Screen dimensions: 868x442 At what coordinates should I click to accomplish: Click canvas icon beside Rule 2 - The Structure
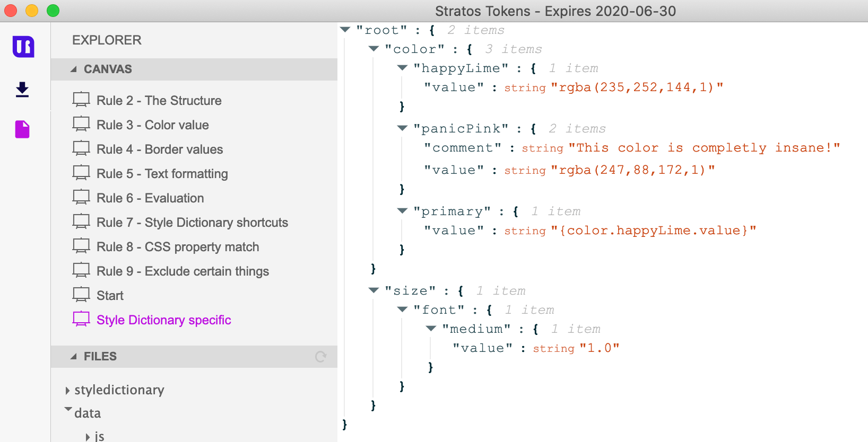pos(81,100)
